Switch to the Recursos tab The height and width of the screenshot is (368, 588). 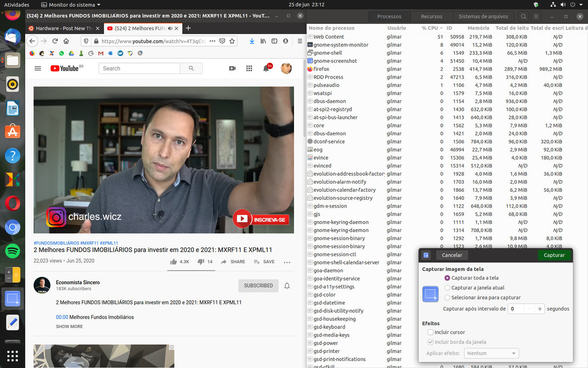431,16
